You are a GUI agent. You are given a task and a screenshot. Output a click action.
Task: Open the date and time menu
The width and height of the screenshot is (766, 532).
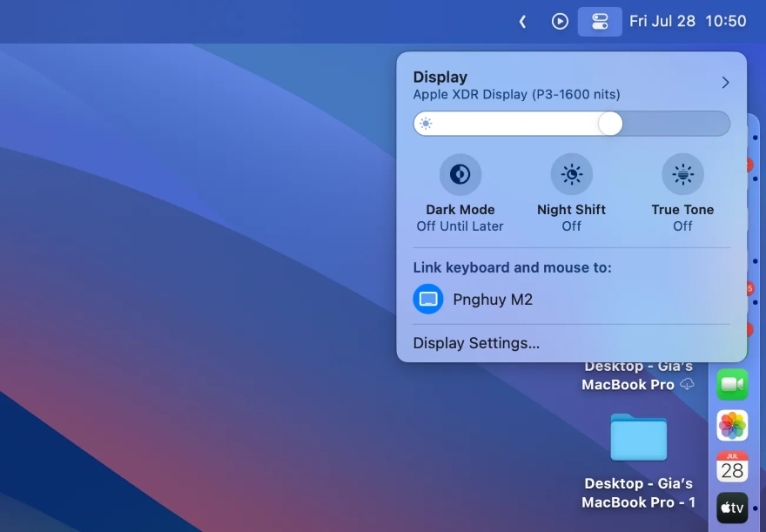click(x=689, y=20)
